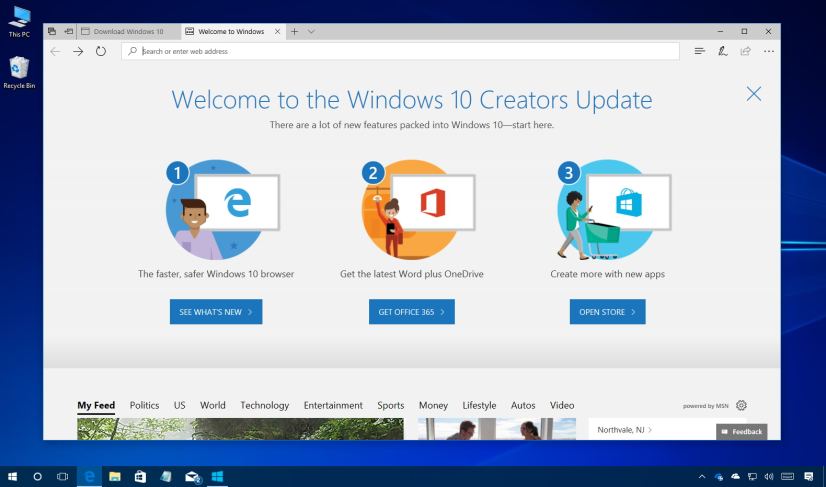Viewport: 826px width, 487px height.
Task: Click GET OFFICE 365 button
Action: [411, 312]
